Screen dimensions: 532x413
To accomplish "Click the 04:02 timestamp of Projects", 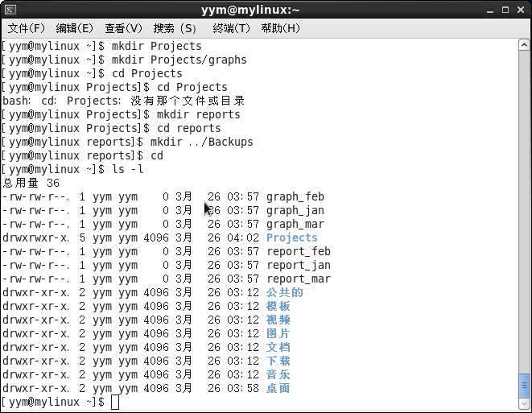I will [x=243, y=237].
